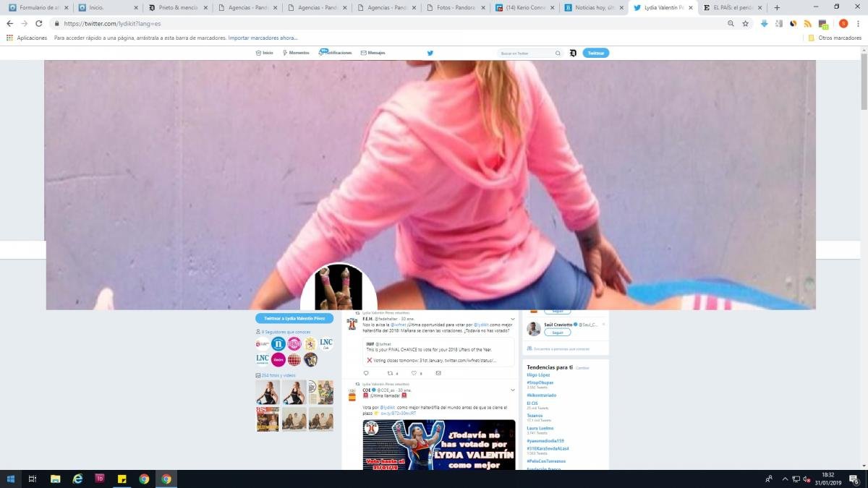The height and width of the screenshot is (488, 868).
Task: Dismiss Saúl Craviotto suggestion
Action: pos(603,325)
